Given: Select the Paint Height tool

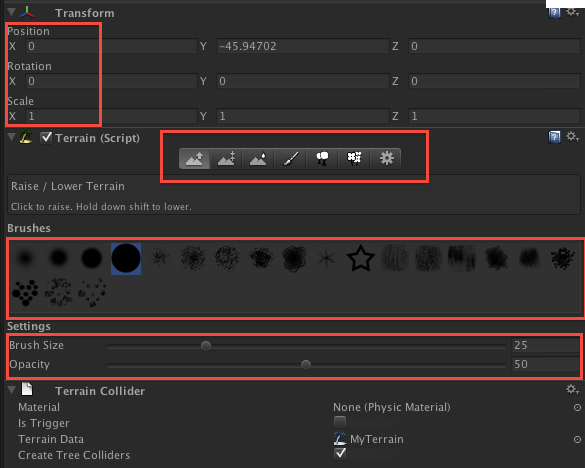Looking at the screenshot, I should click(x=226, y=159).
